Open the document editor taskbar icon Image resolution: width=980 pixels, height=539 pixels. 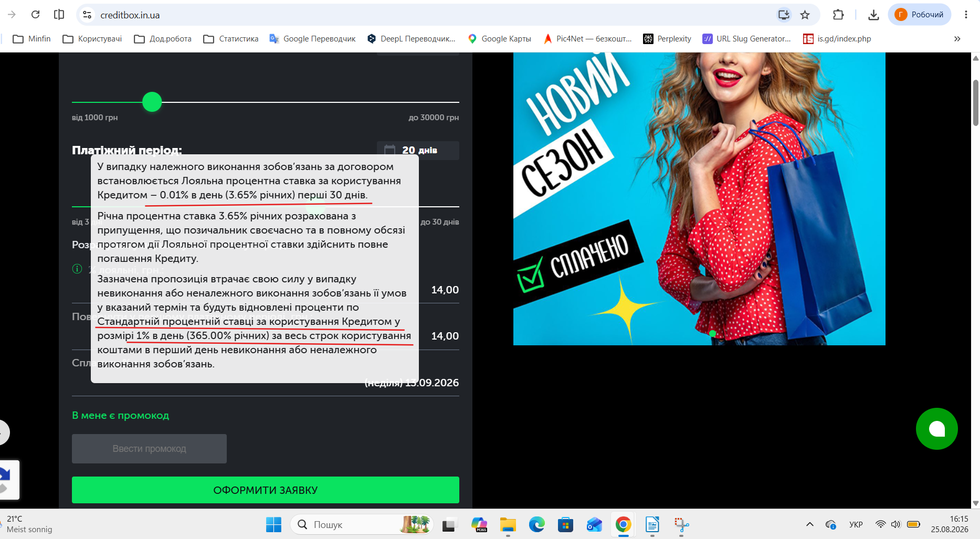[x=652, y=524]
